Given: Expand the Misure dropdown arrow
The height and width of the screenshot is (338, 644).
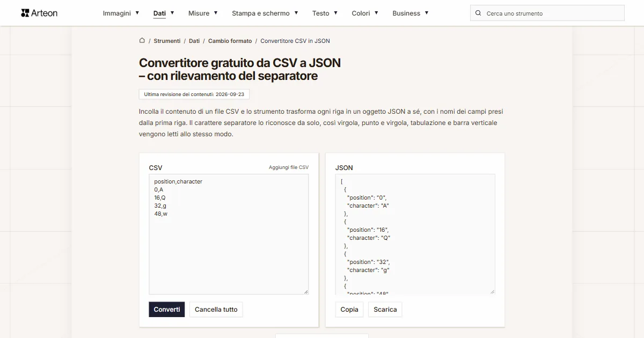Looking at the screenshot, I should click(216, 12).
